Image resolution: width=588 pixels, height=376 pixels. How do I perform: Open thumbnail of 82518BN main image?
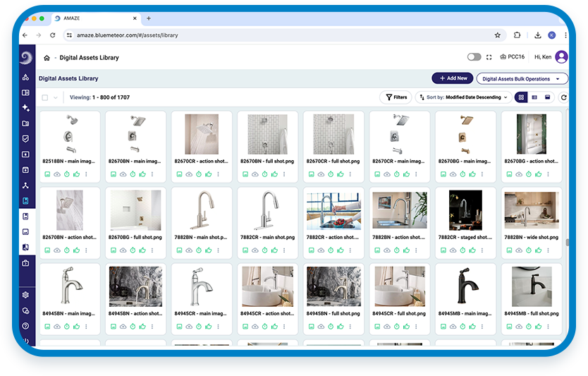tap(70, 134)
